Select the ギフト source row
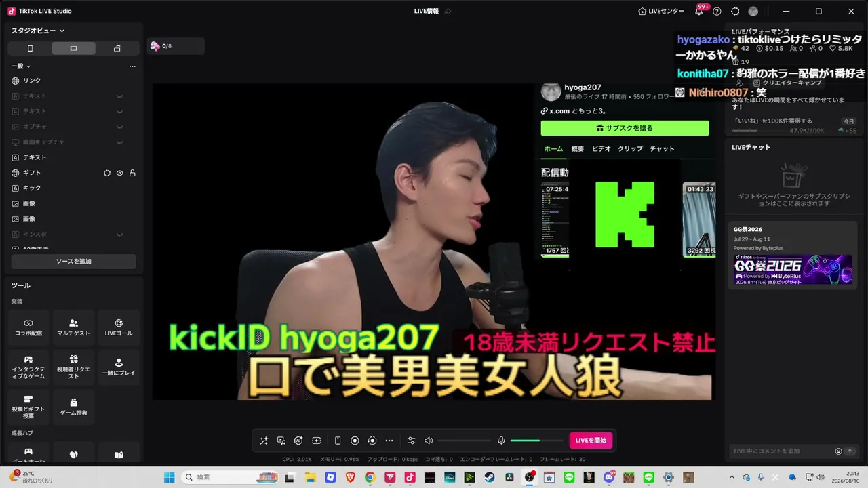Image resolution: width=868 pixels, height=488 pixels. click(73, 173)
